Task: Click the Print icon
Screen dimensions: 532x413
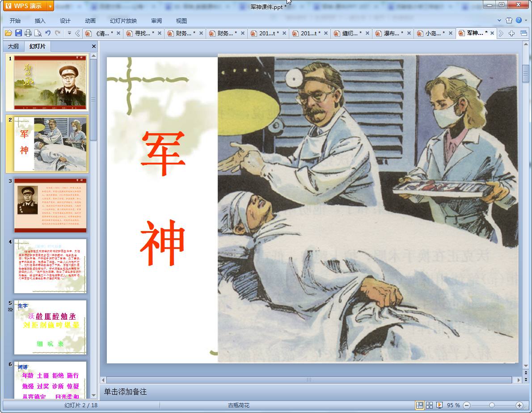Action: click(x=28, y=33)
